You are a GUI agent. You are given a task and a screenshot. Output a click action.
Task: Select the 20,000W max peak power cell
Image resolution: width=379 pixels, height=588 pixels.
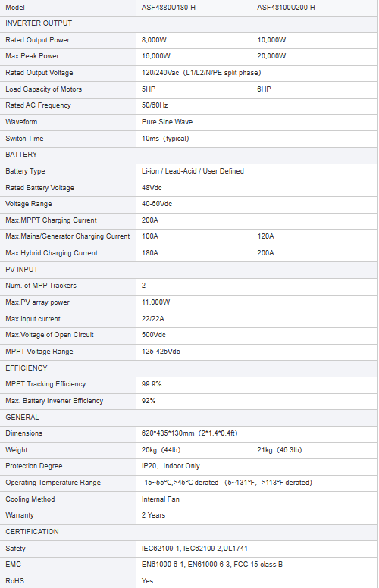coord(315,56)
